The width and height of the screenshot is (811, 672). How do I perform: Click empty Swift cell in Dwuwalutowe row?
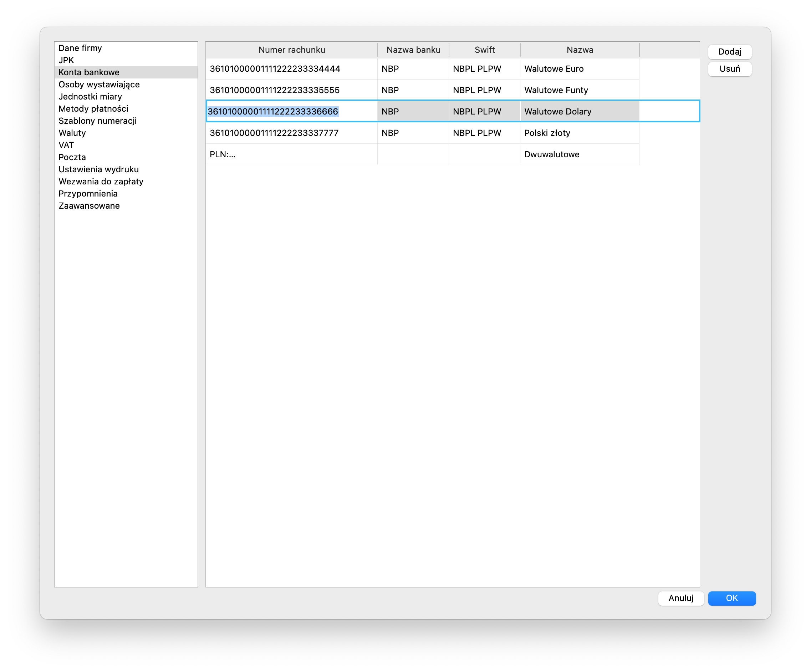coord(485,154)
